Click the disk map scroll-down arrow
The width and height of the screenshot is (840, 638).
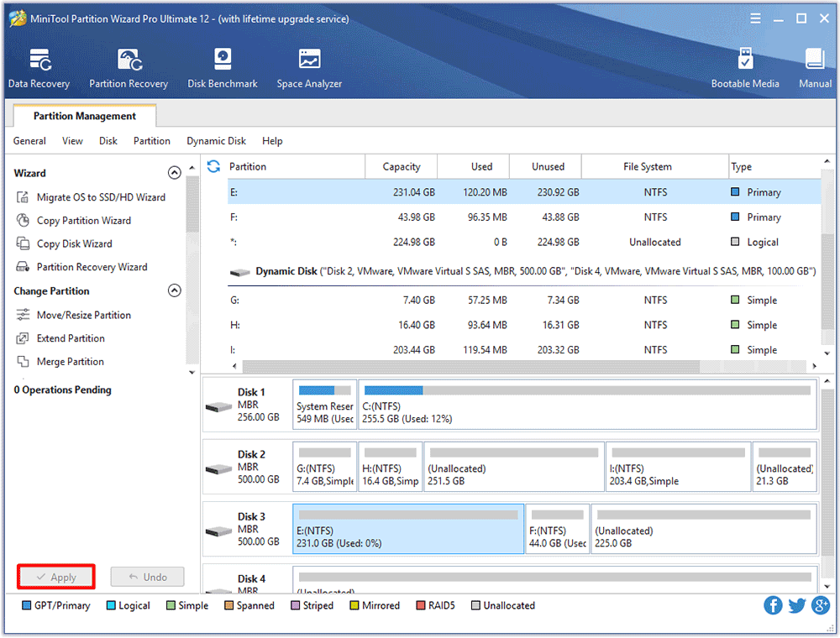click(x=827, y=587)
